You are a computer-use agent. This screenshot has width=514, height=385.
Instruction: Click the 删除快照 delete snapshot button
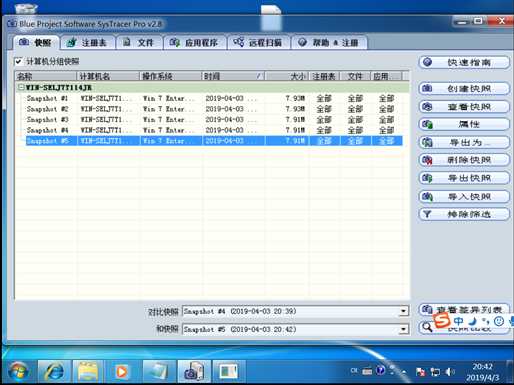[x=464, y=160]
